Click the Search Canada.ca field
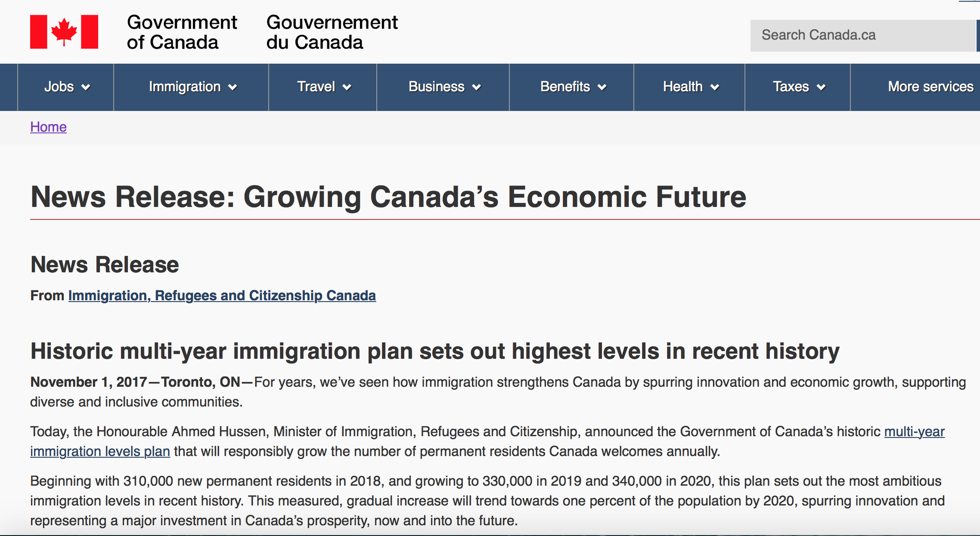The height and width of the screenshot is (536, 980). [x=861, y=35]
